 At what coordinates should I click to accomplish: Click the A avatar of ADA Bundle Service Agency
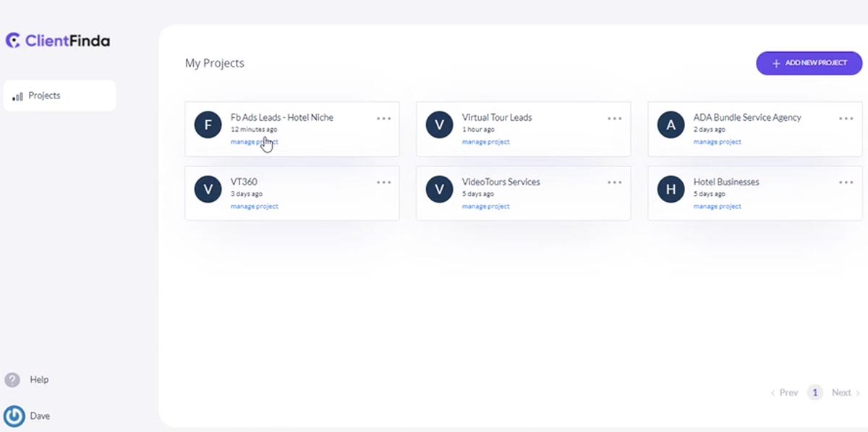coord(671,124)
